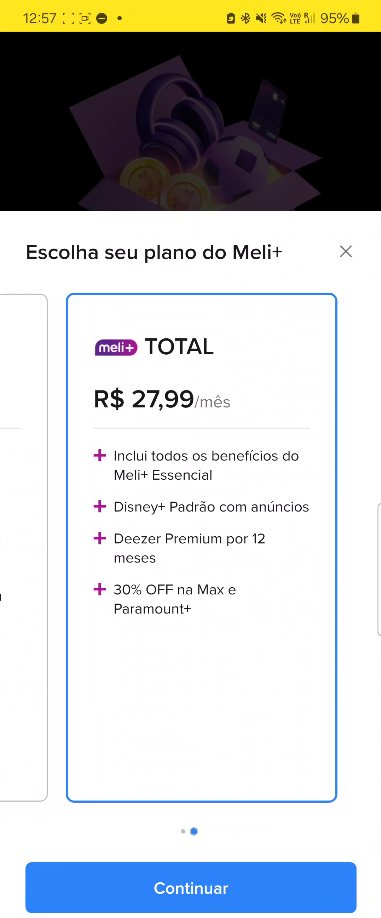The width and height of the screenshot is (381, 918).
Task: Tap the partially visible plan card on left
Action: point(23,547)
